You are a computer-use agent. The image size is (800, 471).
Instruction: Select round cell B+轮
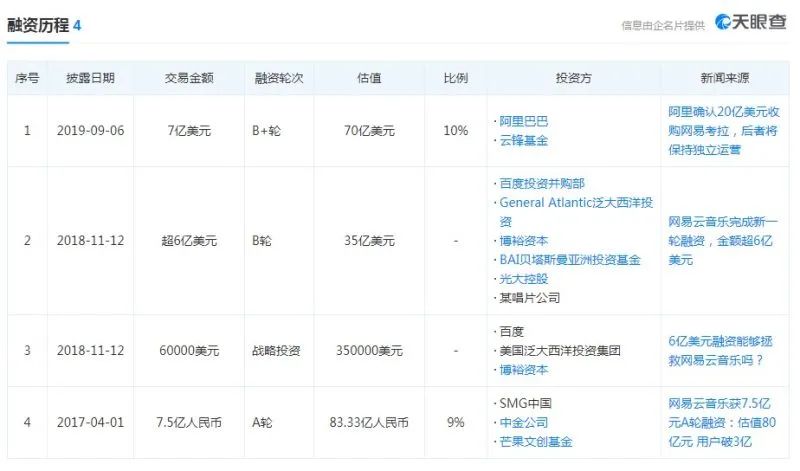point(266,131)
